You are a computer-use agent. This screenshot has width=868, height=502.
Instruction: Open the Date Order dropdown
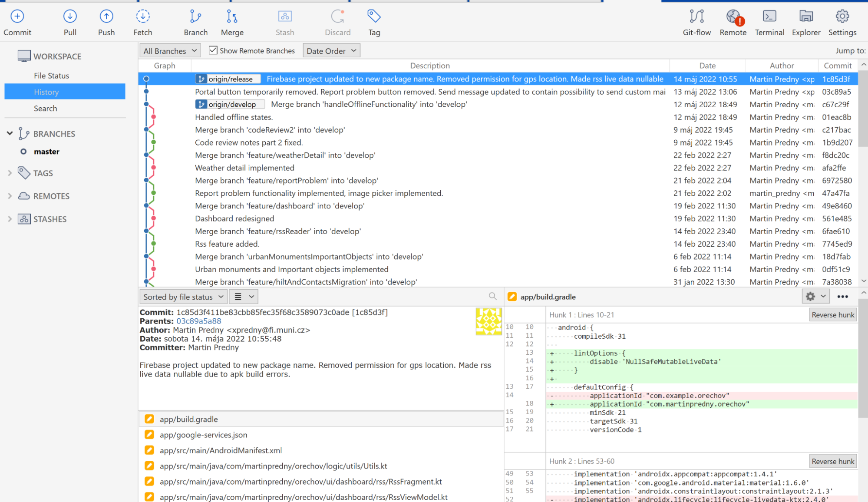pyautogui.click(x=332, y=51)
